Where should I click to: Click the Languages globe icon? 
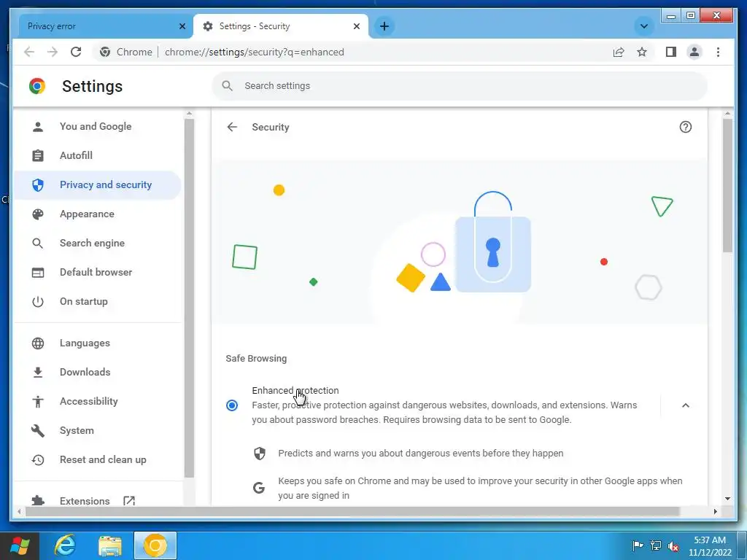coord(38,343)
